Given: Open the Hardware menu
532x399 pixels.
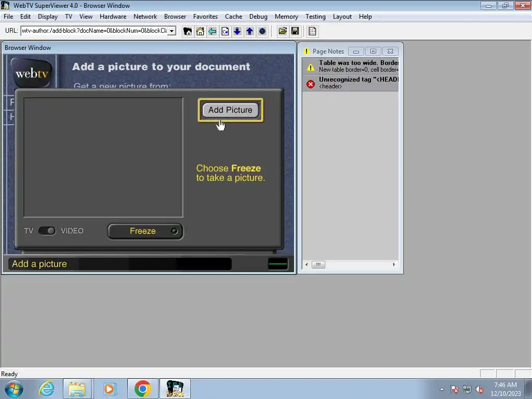Looking at the screenshot, I should tap(113, 17).
